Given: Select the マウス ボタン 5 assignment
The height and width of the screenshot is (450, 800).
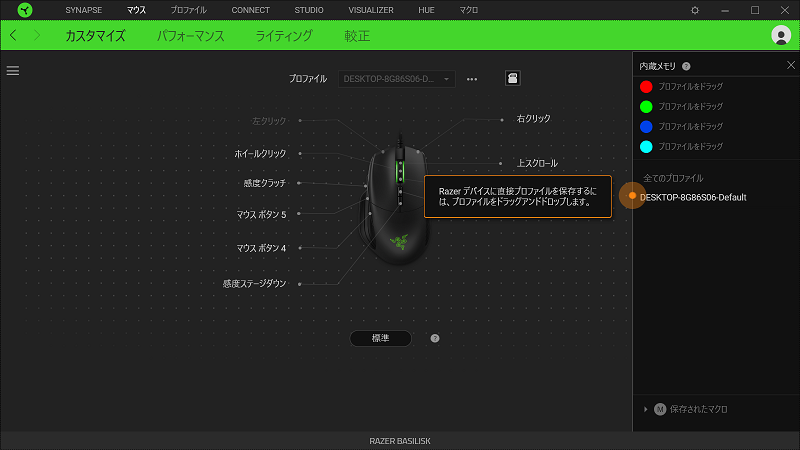Looking at the screenshot, I should (x=261, y=215).
